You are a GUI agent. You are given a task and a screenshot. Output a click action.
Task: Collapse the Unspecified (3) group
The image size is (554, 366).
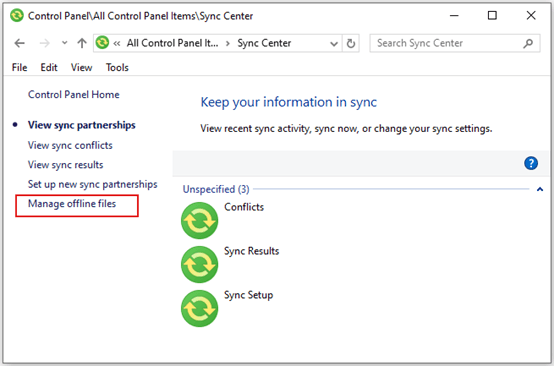point(540,189)
